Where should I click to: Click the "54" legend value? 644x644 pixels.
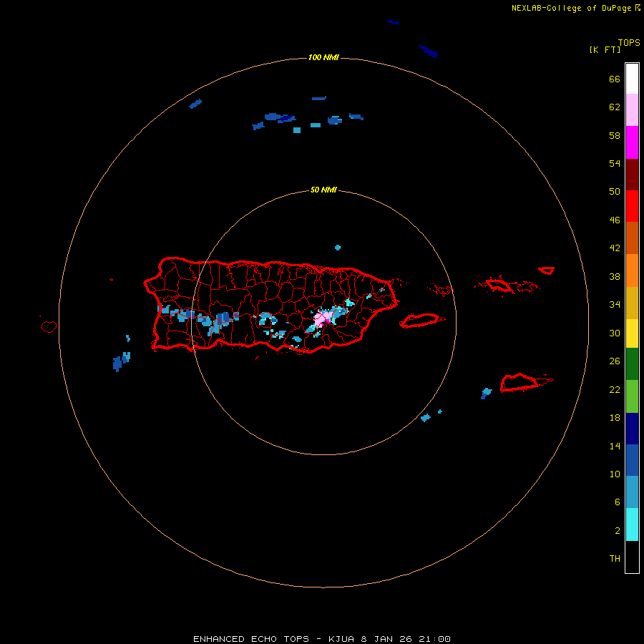point(615,163)
